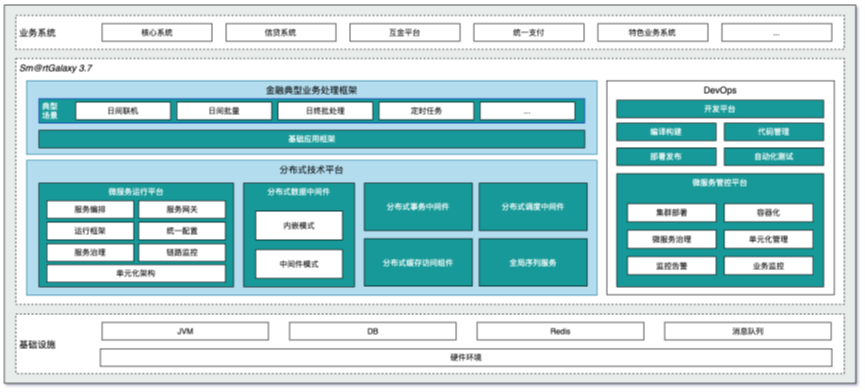Select the 代码管理 box
The height and width of the screenshot is (392, 865).
(x=774, y=132)
